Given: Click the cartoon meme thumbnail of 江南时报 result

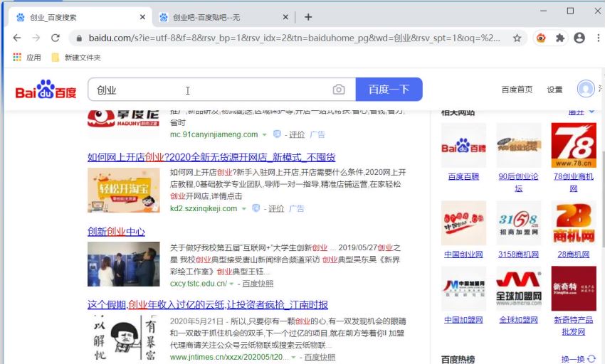Looking at the screenshot, I should tap(123, 338).
